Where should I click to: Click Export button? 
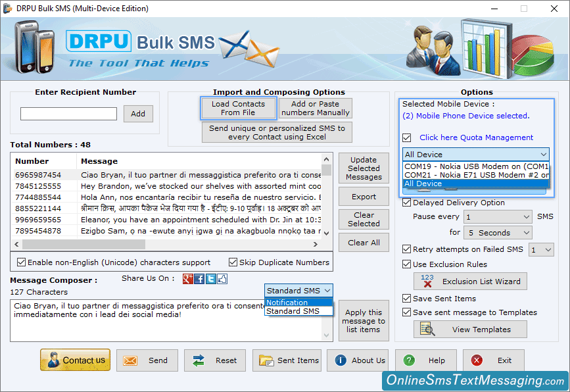coord(364,197)
